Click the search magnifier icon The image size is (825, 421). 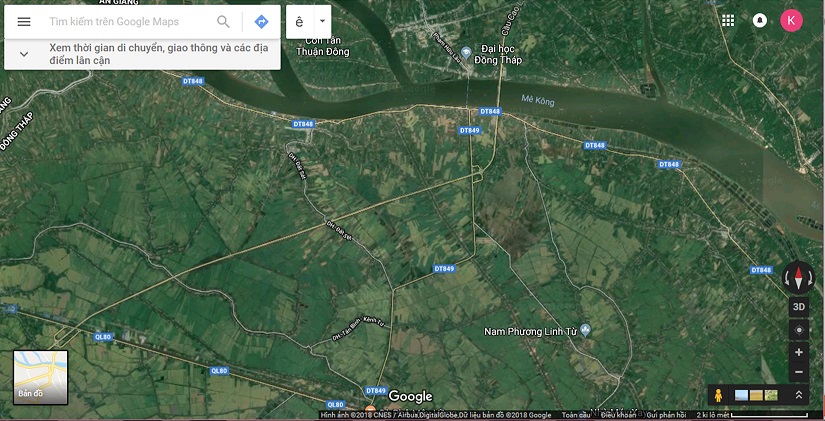pyautogui.click(x=223, y=22)
